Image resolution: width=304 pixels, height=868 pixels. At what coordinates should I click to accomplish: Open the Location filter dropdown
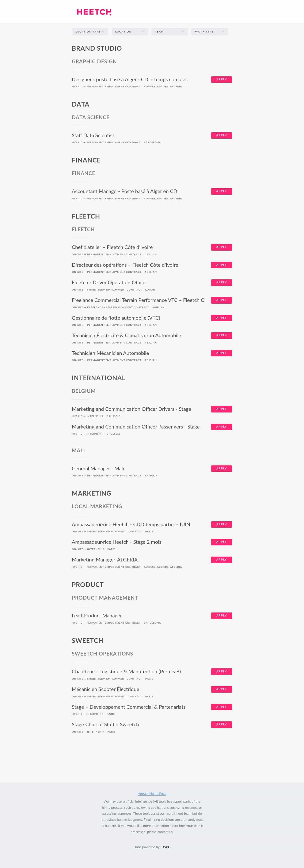coord(130,31)
